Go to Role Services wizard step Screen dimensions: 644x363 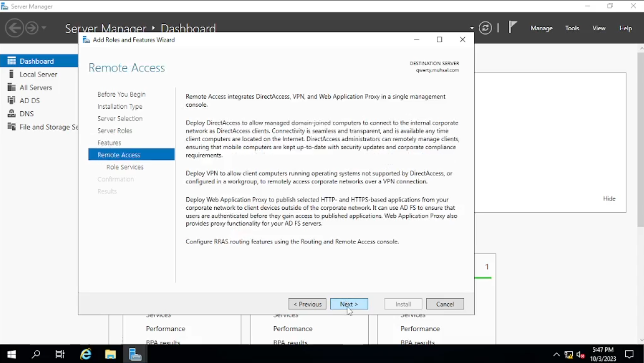tap(125, 167)
